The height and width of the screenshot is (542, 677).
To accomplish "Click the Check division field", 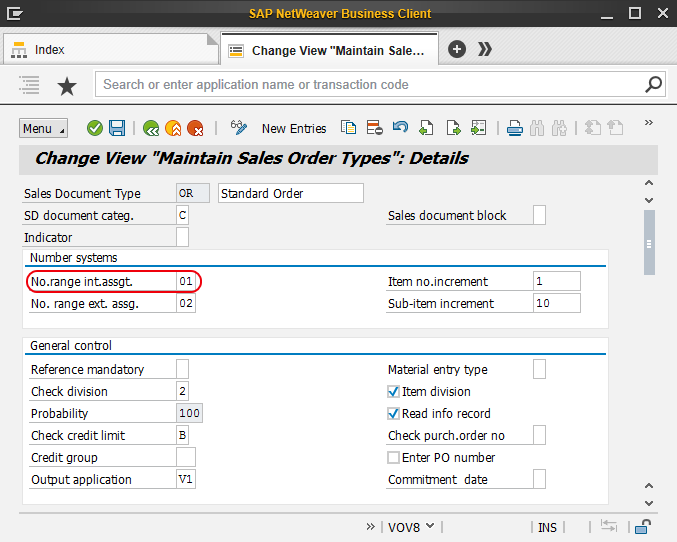I will (182, 391).
